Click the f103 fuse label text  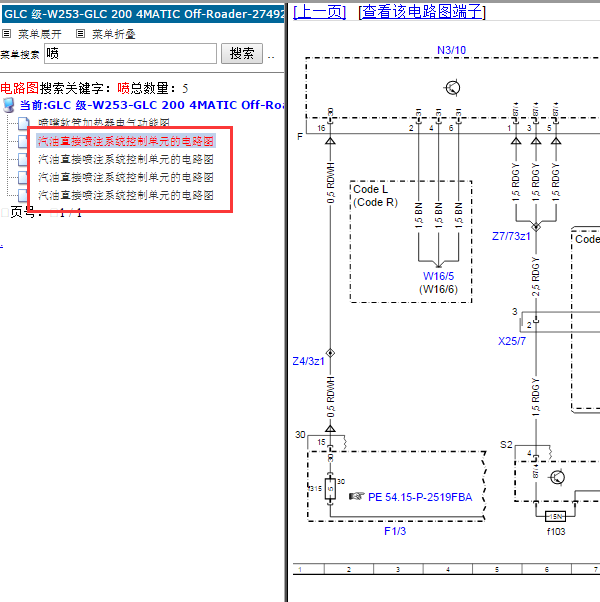(x=556, y=531)
